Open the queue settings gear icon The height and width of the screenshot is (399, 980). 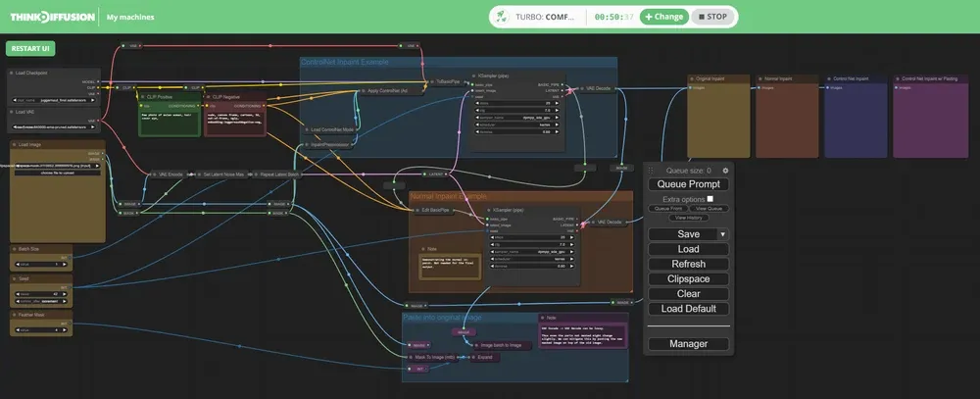(725, 171)
